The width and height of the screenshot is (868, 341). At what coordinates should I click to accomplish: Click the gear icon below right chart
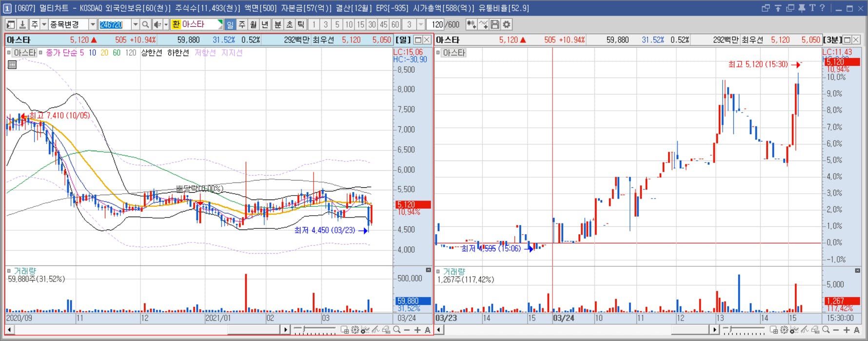click(x=784, y=330)
